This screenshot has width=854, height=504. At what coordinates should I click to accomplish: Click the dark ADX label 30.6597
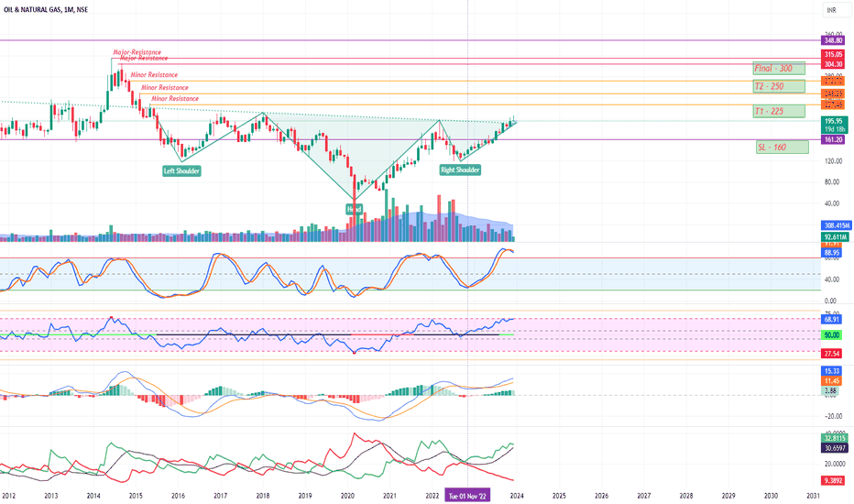[835, 448]
